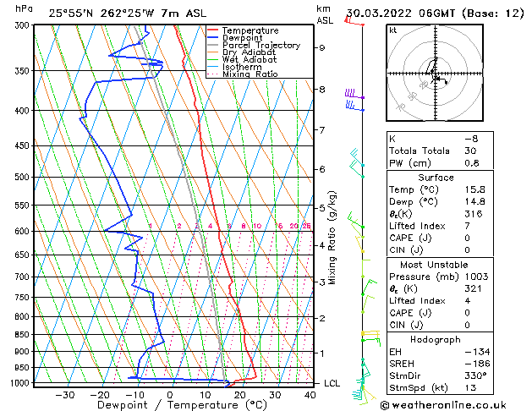Select the (Base: 12) text in the header
The width and height of the screenshot is (532, 411).
pyautogui.click(x=492, y=14)
